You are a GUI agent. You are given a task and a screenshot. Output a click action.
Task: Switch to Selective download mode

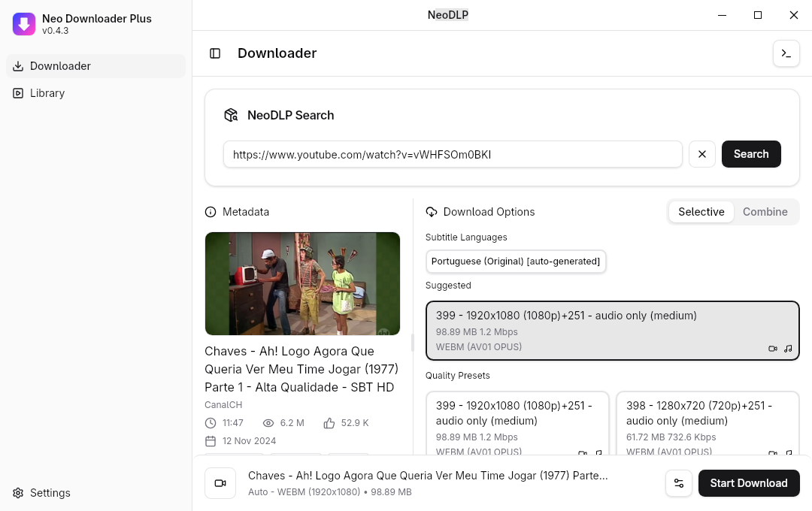click(701, 212)
